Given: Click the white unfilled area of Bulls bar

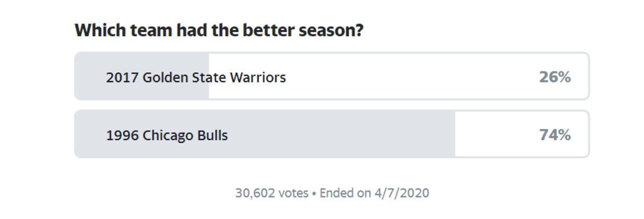Looking at the screenshot, I should 522,134.
